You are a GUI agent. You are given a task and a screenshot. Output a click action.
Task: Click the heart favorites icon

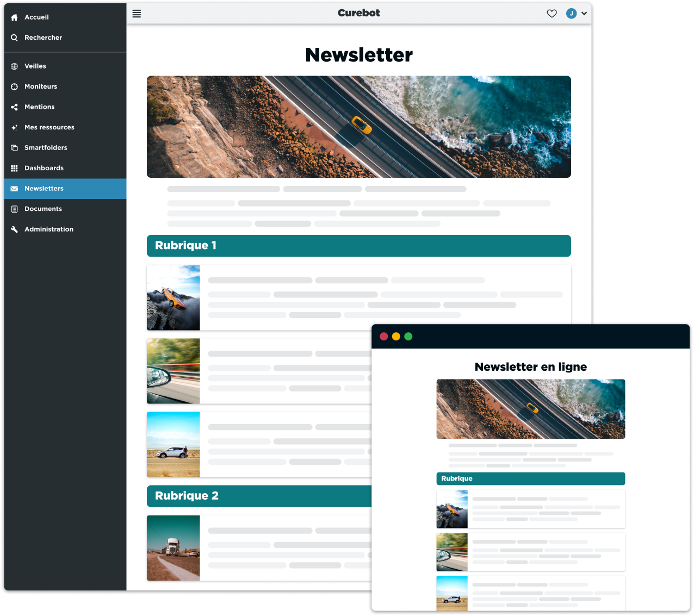[552, 14]
